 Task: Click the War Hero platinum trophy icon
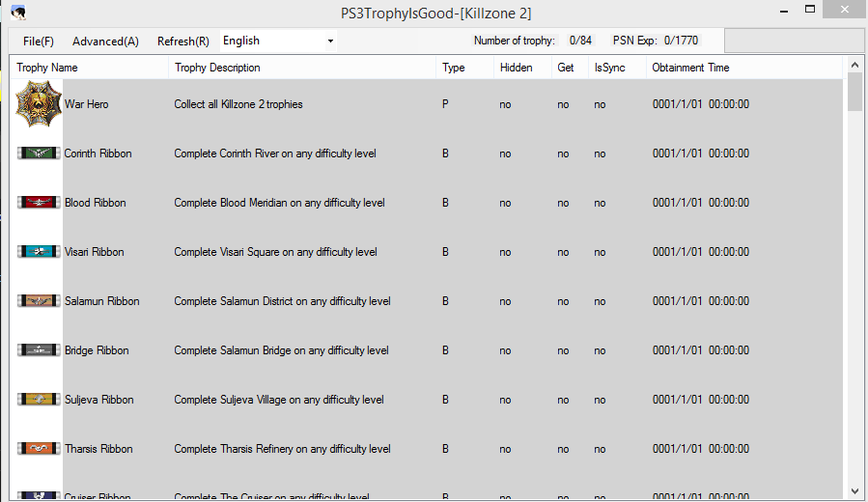coord(39,103)
